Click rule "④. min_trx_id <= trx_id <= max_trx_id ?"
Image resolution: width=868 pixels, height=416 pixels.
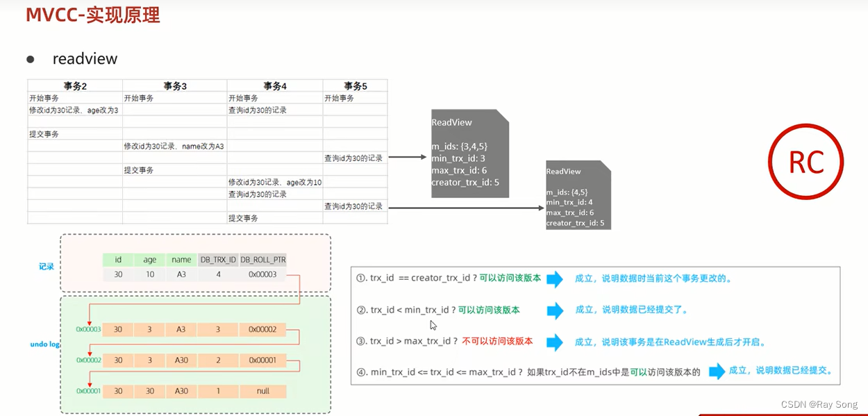[x=440, y=372]
